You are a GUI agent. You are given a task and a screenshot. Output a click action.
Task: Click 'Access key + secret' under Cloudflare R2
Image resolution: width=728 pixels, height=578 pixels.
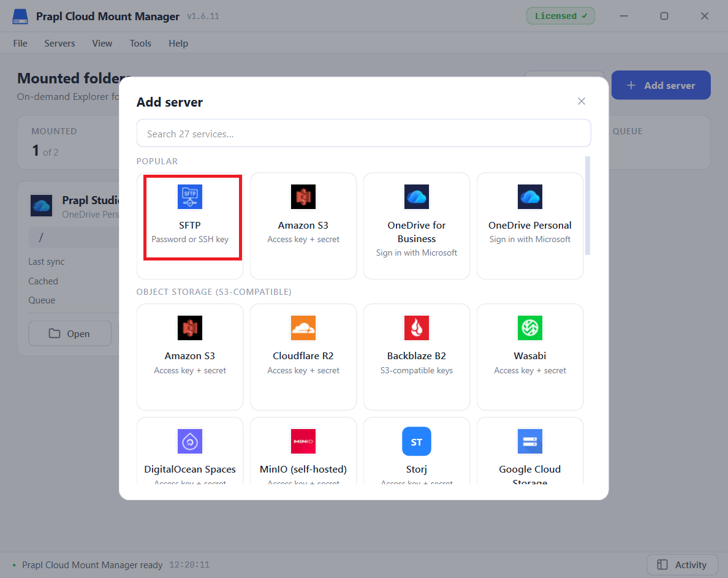pyautogui.click(x=303, y=370)
